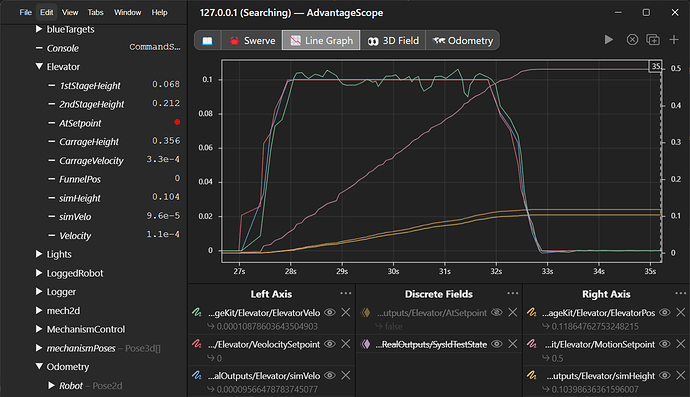Screen dimensions: 690x397
Task: Click the play button in the tab bar
Action: pos(609,40)
